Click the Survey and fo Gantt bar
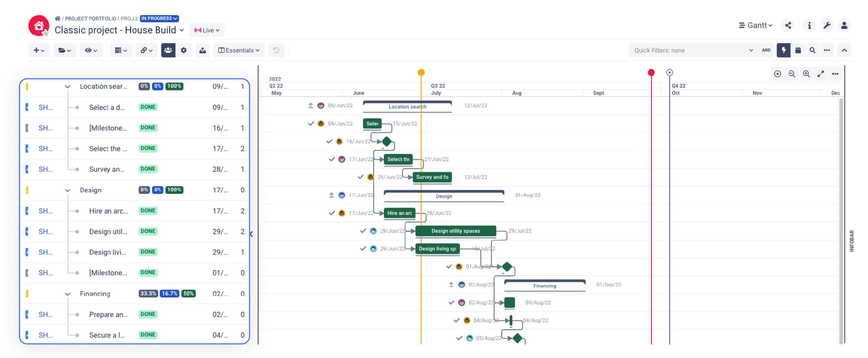The height and width of the screenshot is (358, 868). coord(432,177)
